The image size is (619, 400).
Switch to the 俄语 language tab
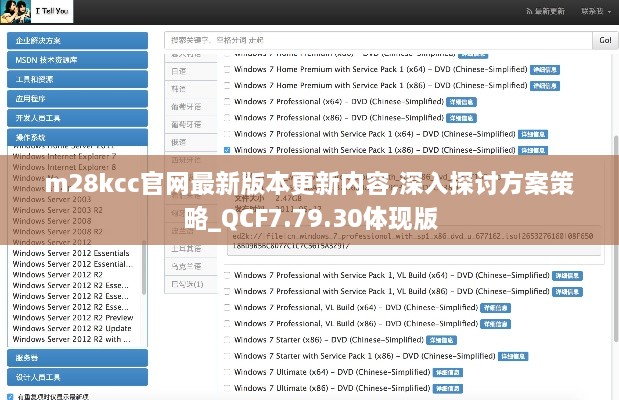[191, 143]
